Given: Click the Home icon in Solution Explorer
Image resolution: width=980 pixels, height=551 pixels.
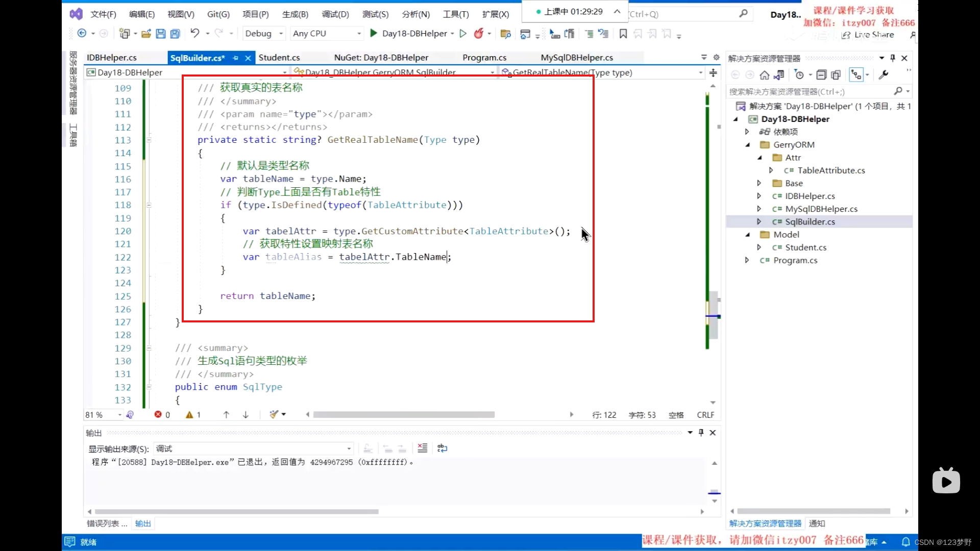Looking at the screenshot, I should (764, 75).
